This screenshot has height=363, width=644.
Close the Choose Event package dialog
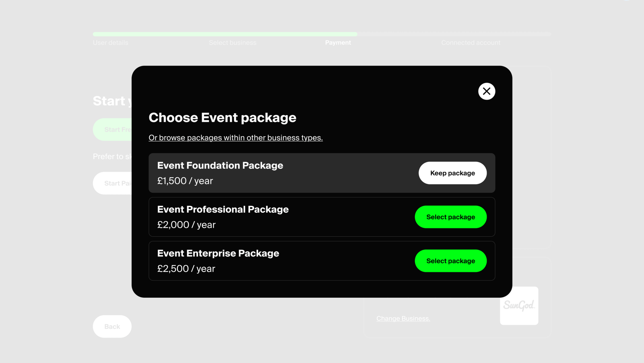click(x=487, y=91)
